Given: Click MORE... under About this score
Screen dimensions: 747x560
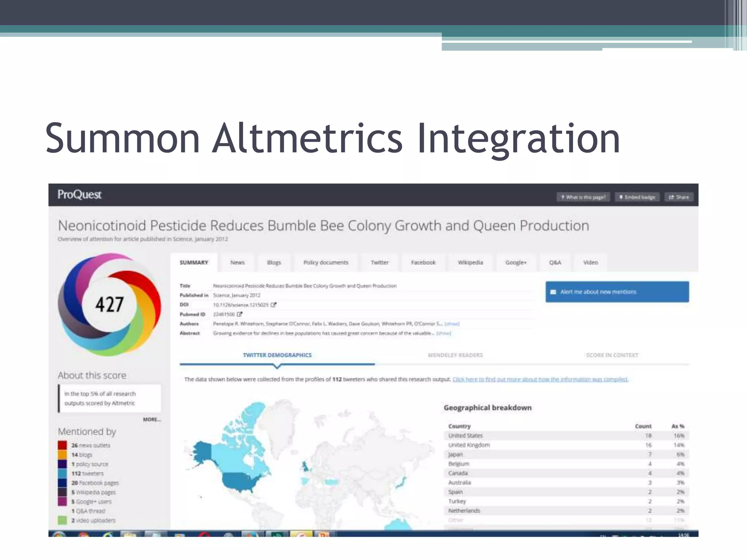Looking at the screenshot, I should (x=152, y=420).
